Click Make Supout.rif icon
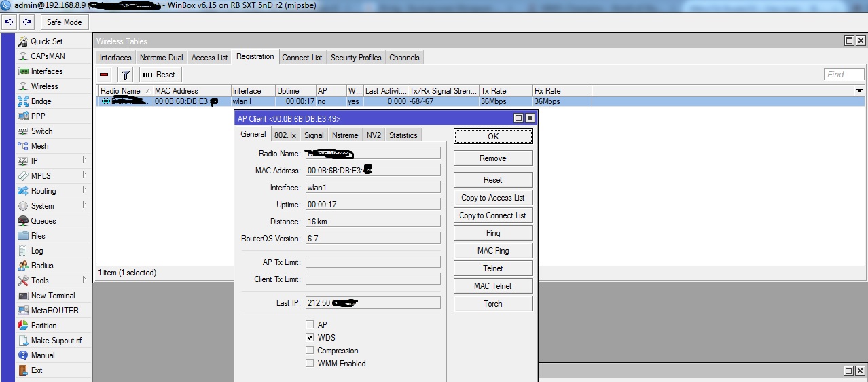 pyautogui.click(x=24, y=341)
